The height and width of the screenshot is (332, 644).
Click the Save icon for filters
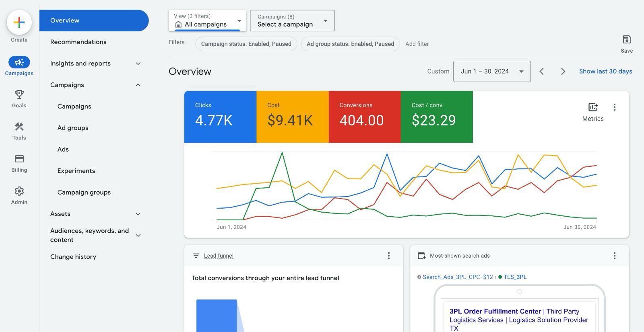[626, 40]
